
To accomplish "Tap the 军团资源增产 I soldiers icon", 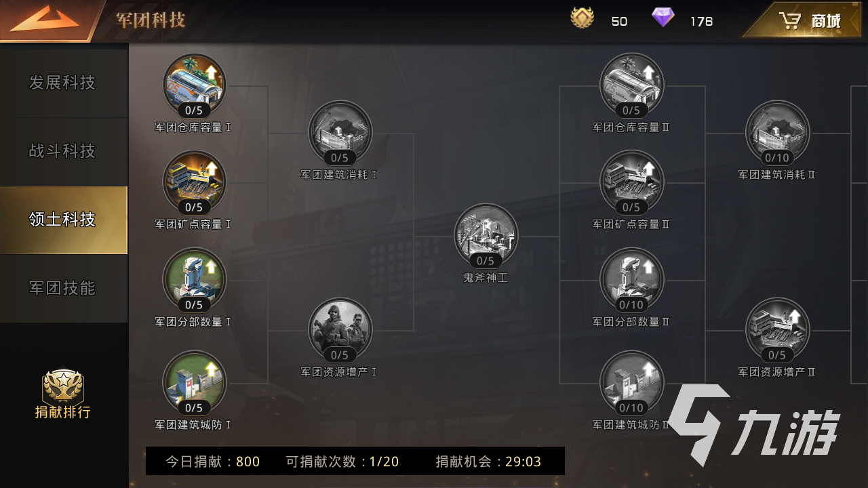I will (340, 330).
